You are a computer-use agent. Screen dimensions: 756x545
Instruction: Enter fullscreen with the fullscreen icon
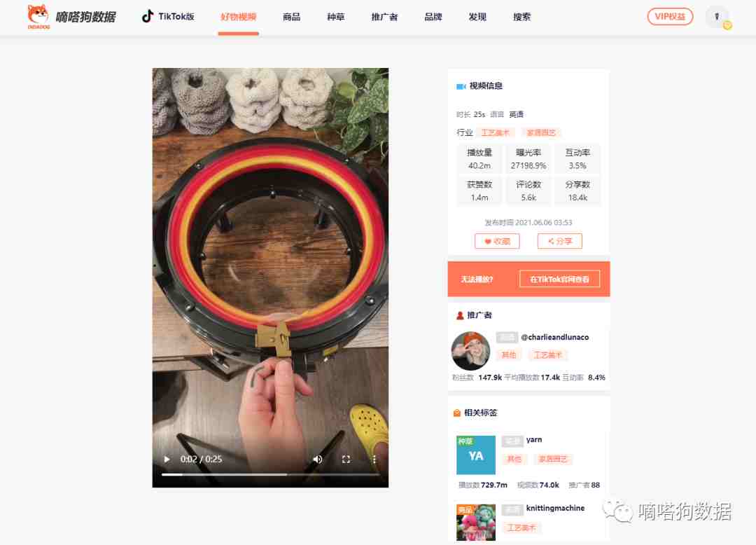pyautogui.click(x=346, y=459)
